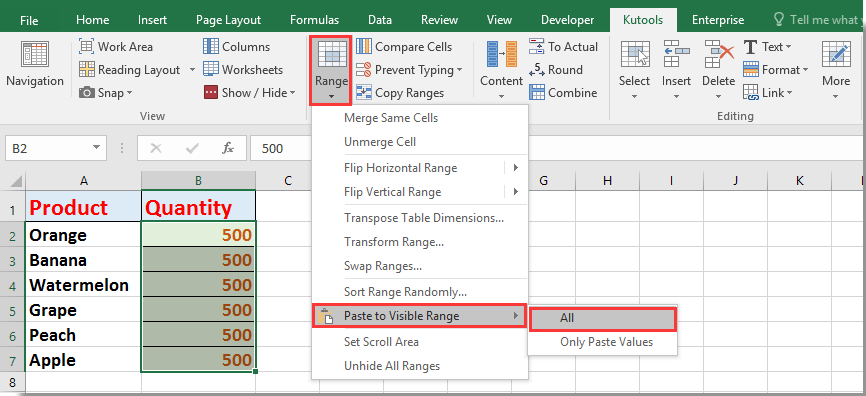866x396 pixels.
Task: Click the Quantity header cell
Action: 198,207
